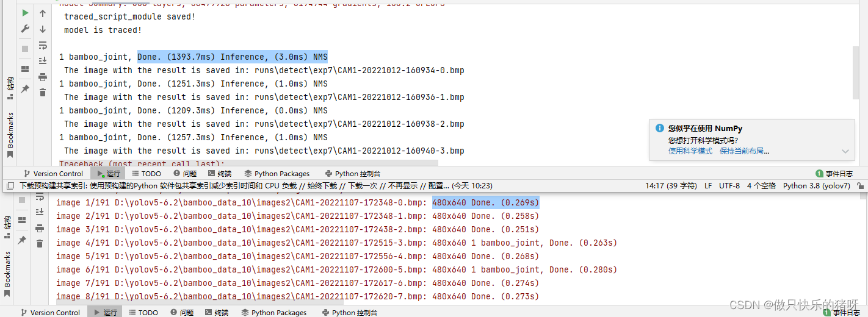Viewport: 868px width, 317px height.
Task: Click image 4/191 output line
Action: 337,243
